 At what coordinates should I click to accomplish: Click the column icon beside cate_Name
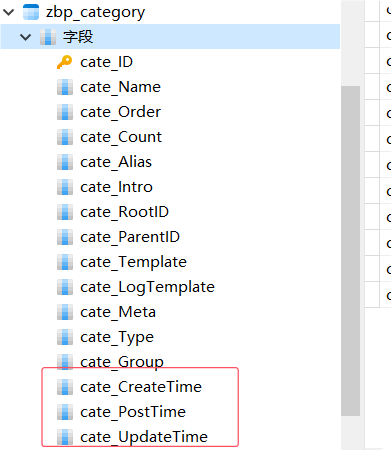(65, 87)
